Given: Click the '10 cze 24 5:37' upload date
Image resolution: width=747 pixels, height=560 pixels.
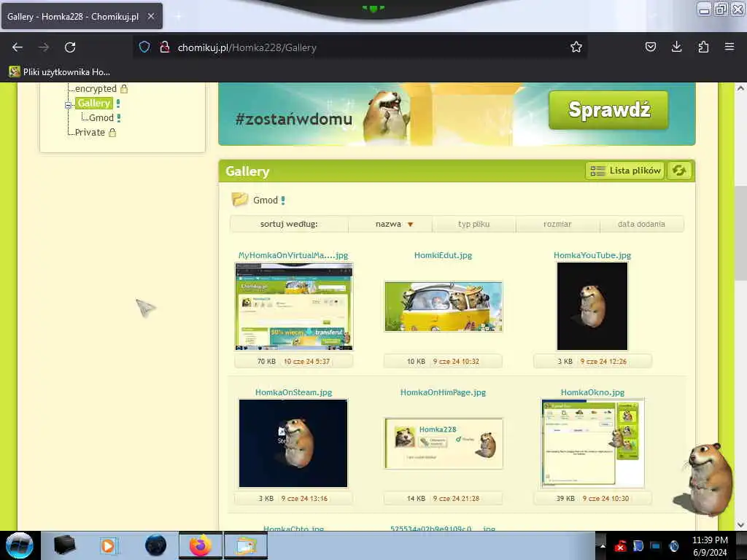Looking at the screenshot, I should coord(307,362).
